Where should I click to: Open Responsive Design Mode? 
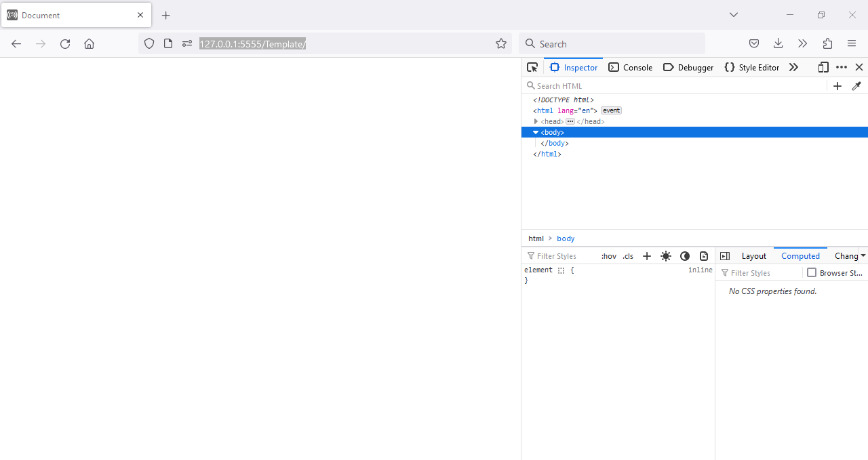tap(823, 67)
